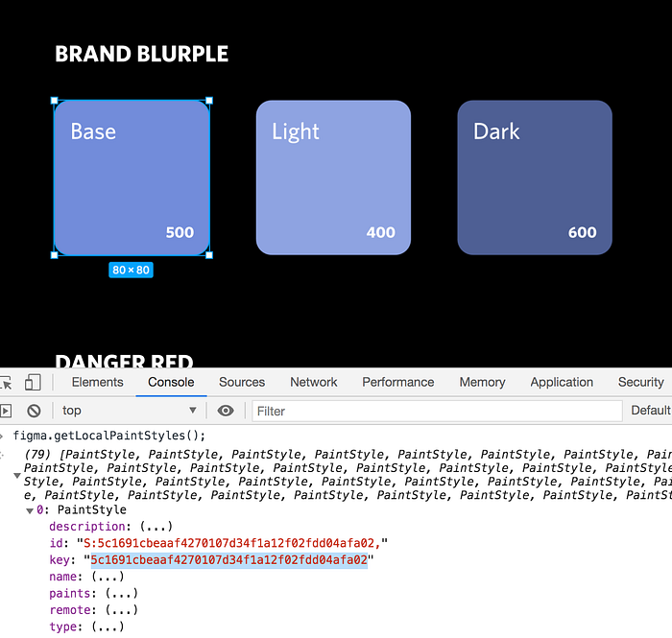Select the Console tab
The width and height of the screenshot is (672, 638).
pyautogui.click(x=171, y=382)
